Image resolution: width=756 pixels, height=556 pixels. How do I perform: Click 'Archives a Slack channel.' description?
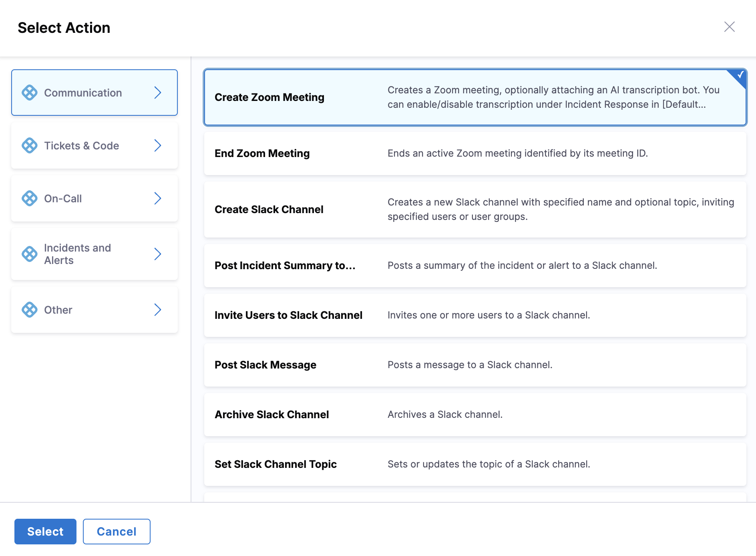coord(445,415)
